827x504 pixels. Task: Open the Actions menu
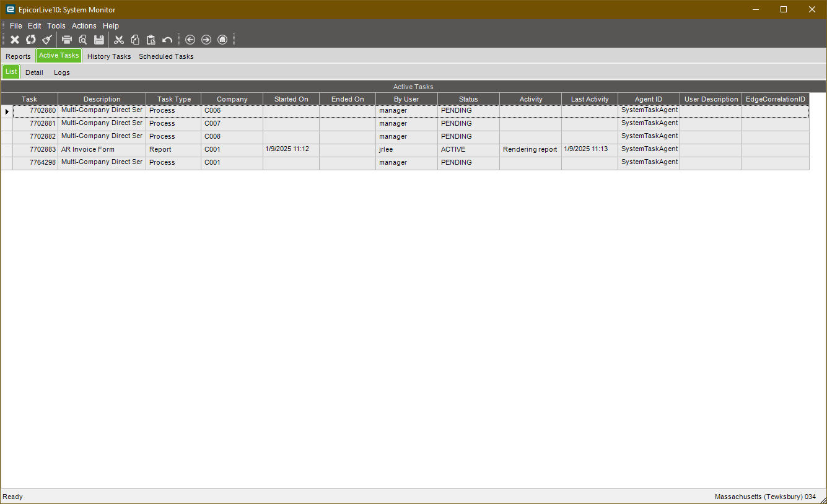(84, 26)
